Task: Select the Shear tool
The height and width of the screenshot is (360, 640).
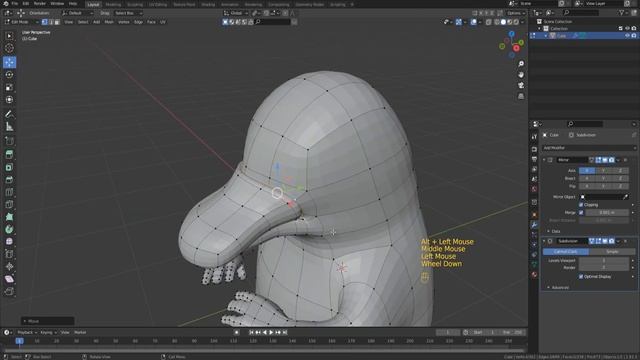Action: (x=9, y=279)
